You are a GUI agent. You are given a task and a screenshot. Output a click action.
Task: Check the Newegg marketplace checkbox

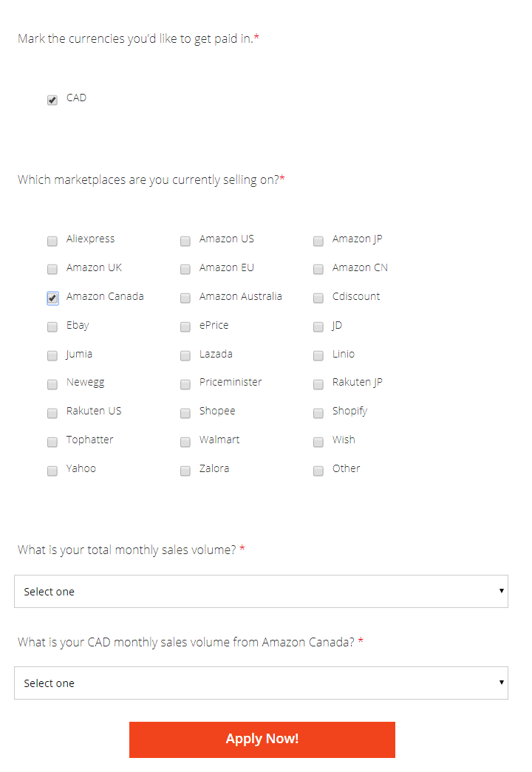[x=52, y=383]
